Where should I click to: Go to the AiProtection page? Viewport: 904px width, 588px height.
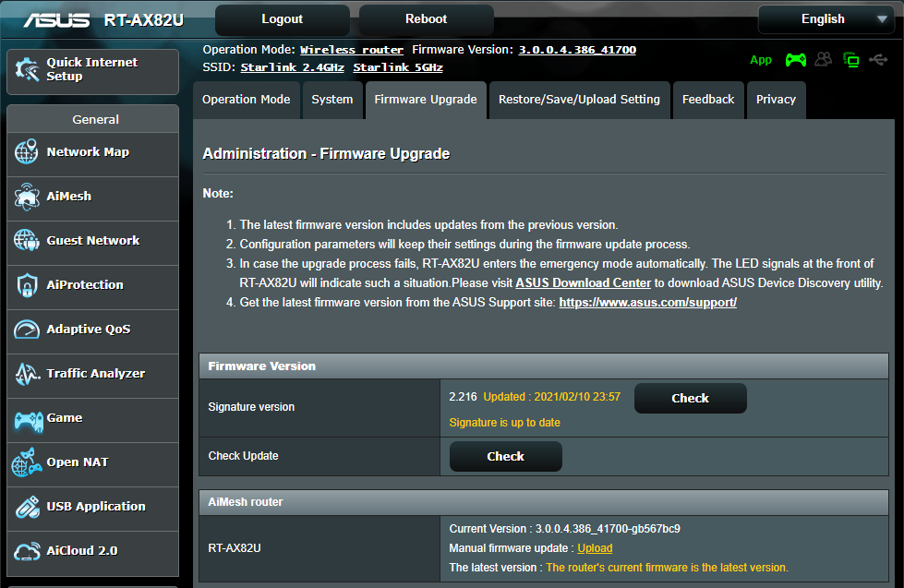[x=93, y=288]
